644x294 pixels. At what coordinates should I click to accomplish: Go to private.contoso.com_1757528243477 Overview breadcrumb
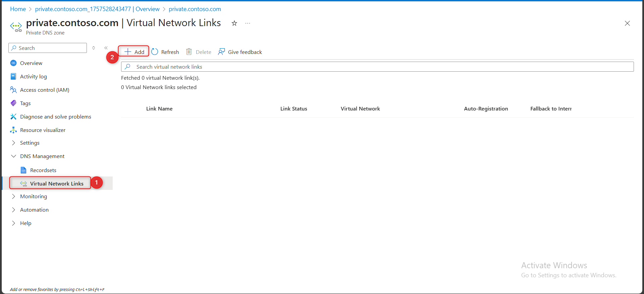coord(97,9)
